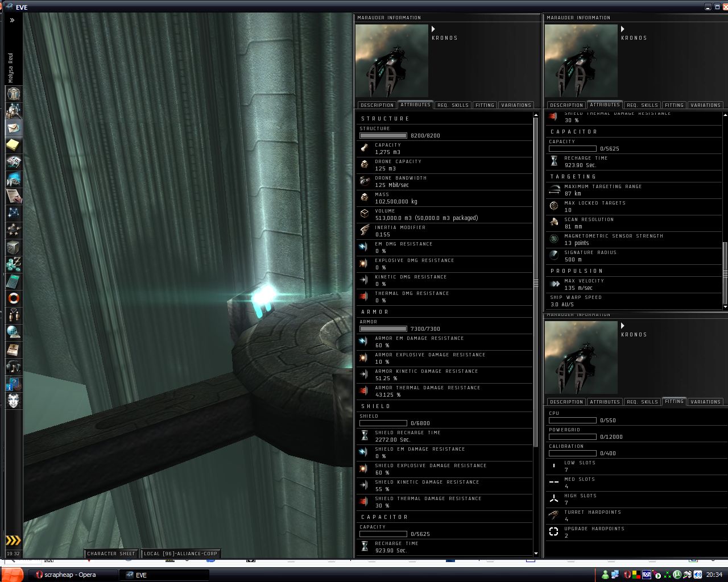The width and height of the screenshot is (728, 582).
Task: Open Attributes tab in bottom-right window
Action: pos(605,402)
